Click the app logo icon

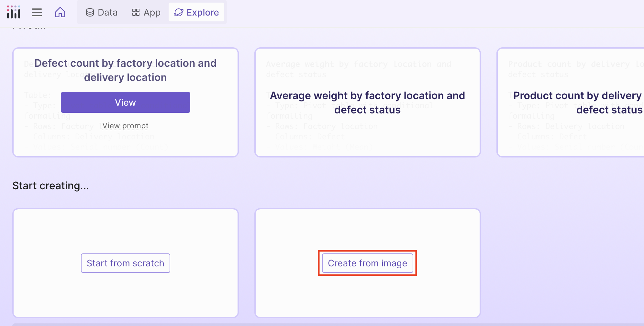tap(13, 12)
